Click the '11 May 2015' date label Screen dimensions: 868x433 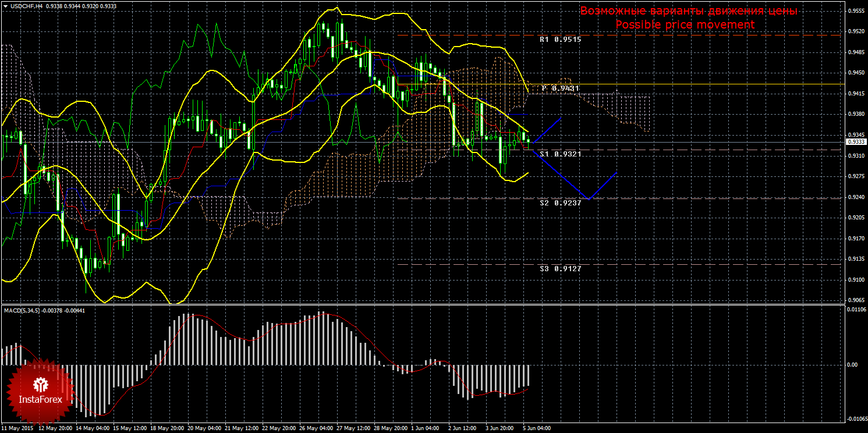(17, 428)
